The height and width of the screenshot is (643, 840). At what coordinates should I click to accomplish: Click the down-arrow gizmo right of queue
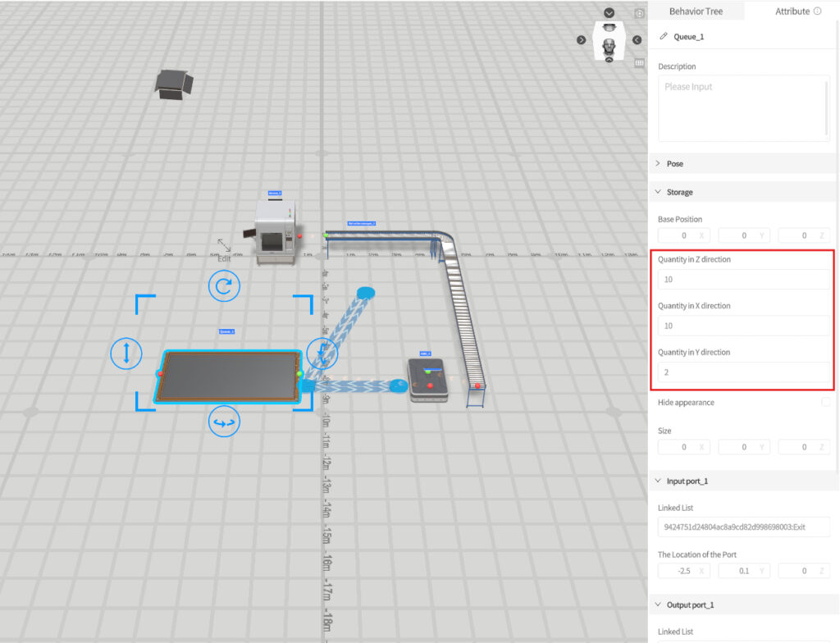322,353
